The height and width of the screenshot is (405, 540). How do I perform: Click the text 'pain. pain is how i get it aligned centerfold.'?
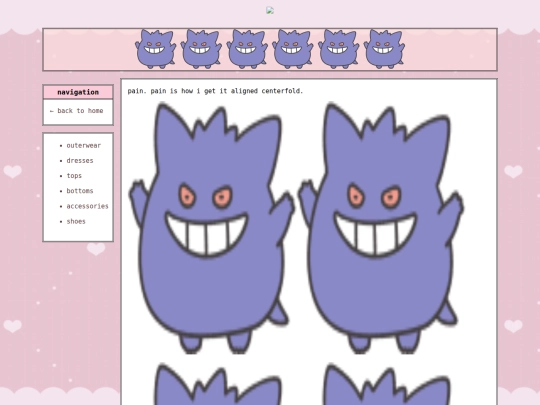coord(215,91)
